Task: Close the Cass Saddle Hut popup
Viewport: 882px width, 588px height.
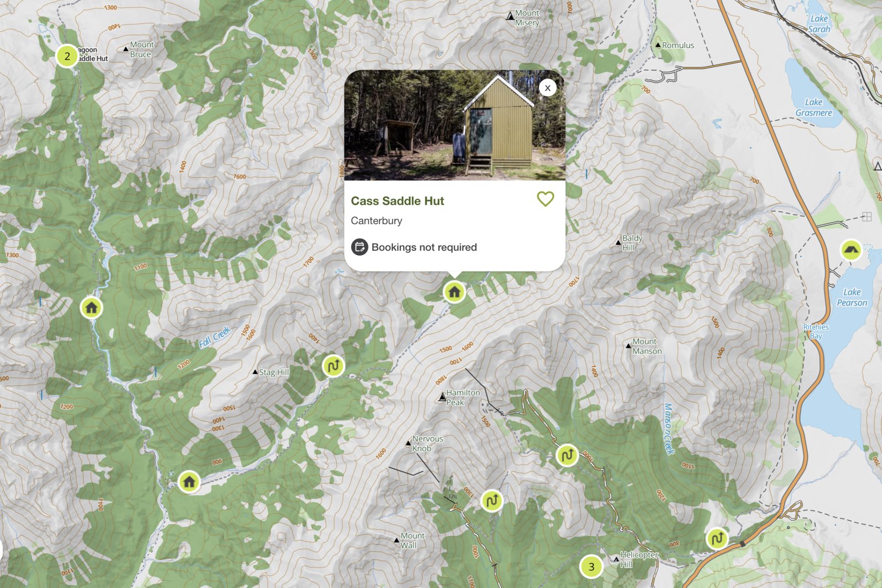Action: click(x=547, y=88)
